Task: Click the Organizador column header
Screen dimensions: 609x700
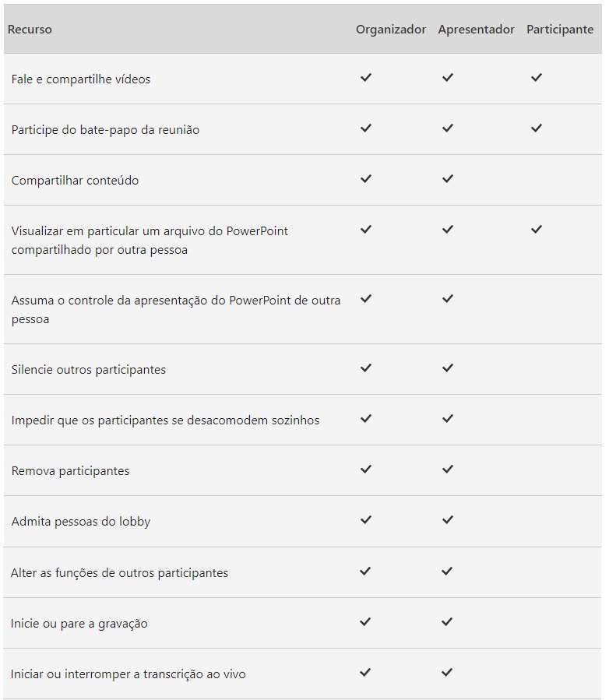Action: [391, 30]
